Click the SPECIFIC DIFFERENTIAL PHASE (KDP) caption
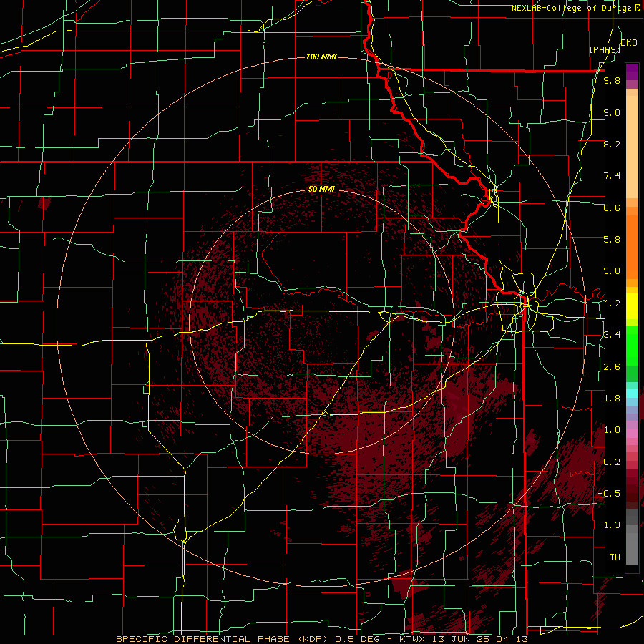644x644 pixels. click(224, 639)
